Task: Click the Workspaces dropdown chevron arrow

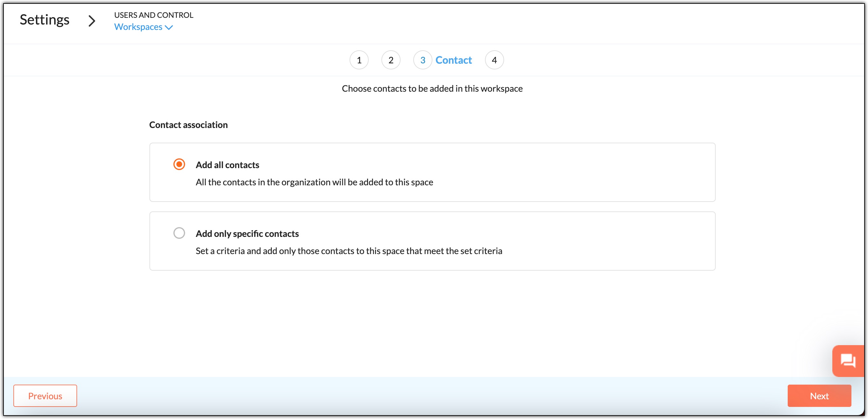Action: pos(169,28)
